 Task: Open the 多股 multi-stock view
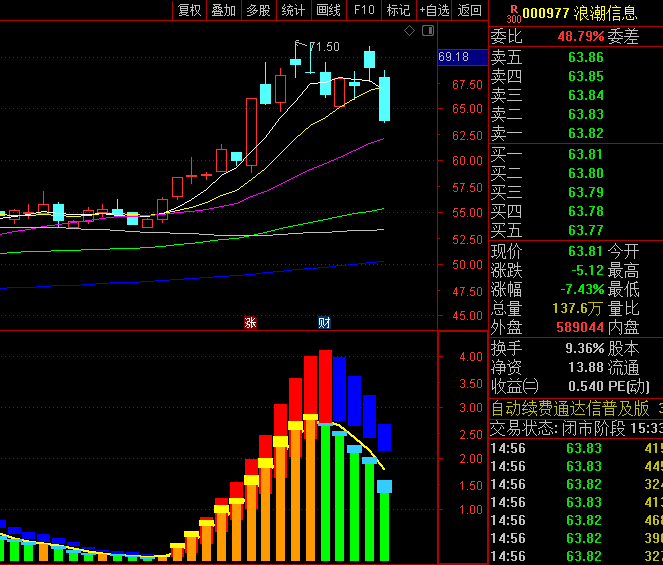(258, 10)
